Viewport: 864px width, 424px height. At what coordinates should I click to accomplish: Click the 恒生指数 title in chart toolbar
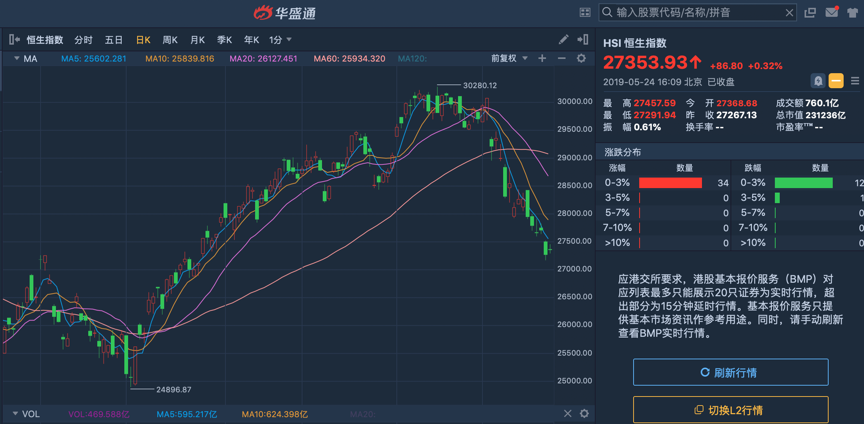pos(45,40)
